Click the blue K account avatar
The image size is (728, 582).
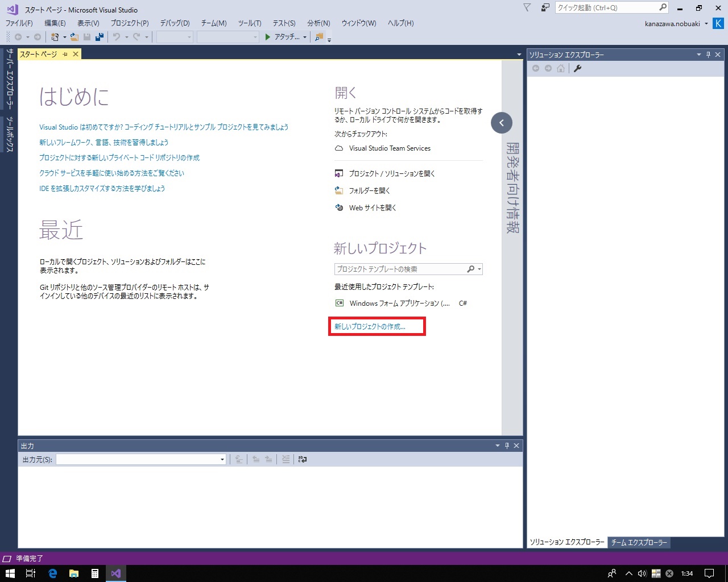(718, 23)
